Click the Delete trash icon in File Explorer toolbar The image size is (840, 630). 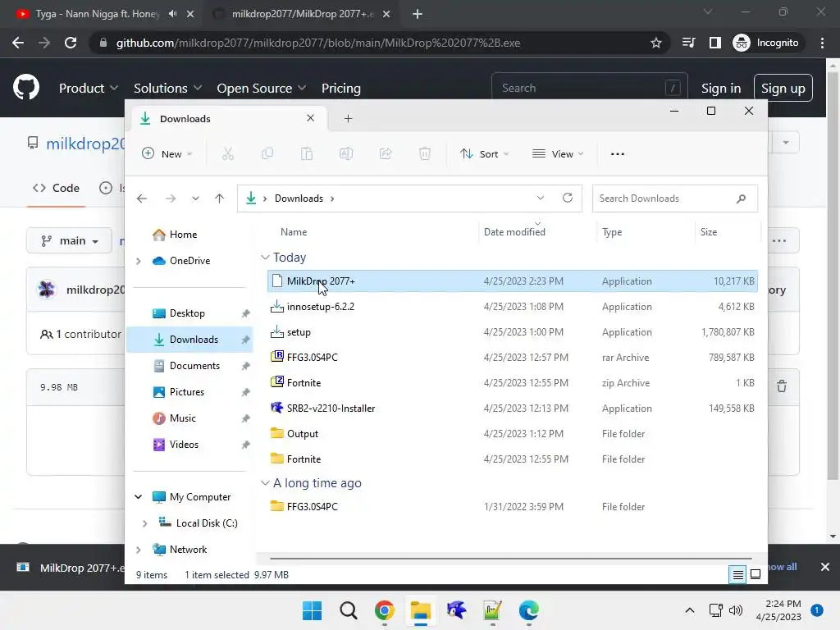pos(424,154)
